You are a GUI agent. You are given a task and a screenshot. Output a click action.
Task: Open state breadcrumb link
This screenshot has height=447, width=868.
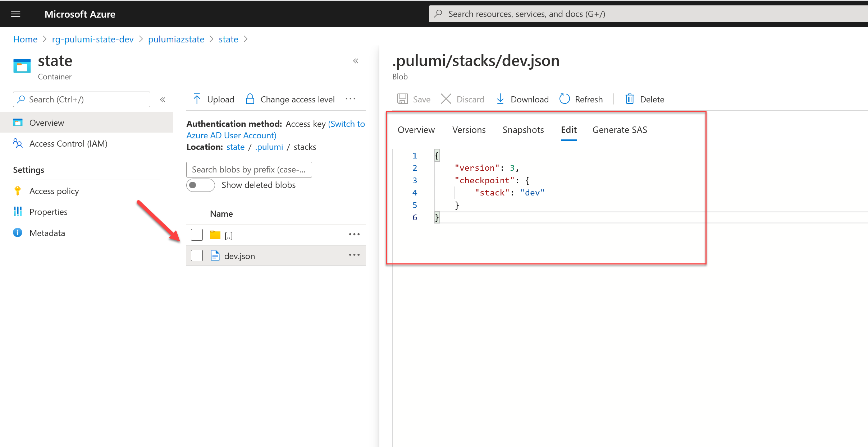tap(228, 39)
